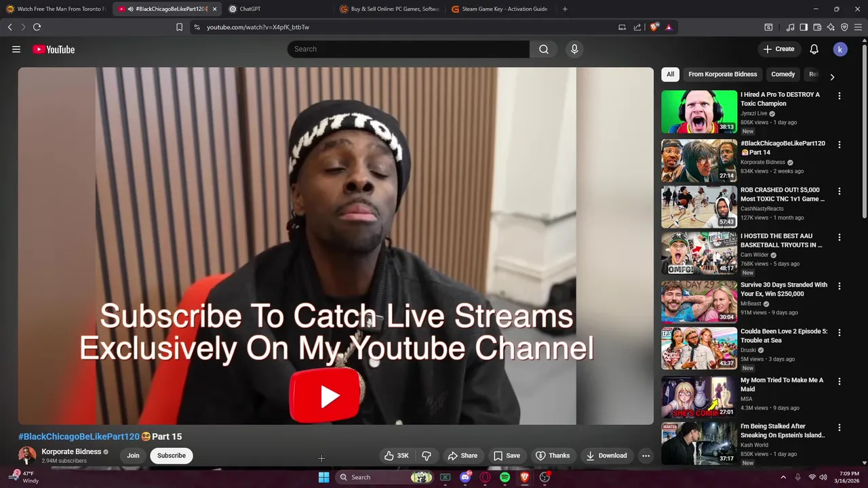This screenshot has height=488, width=868.
Task: Select the All filter chip
Action: (670, 75)
